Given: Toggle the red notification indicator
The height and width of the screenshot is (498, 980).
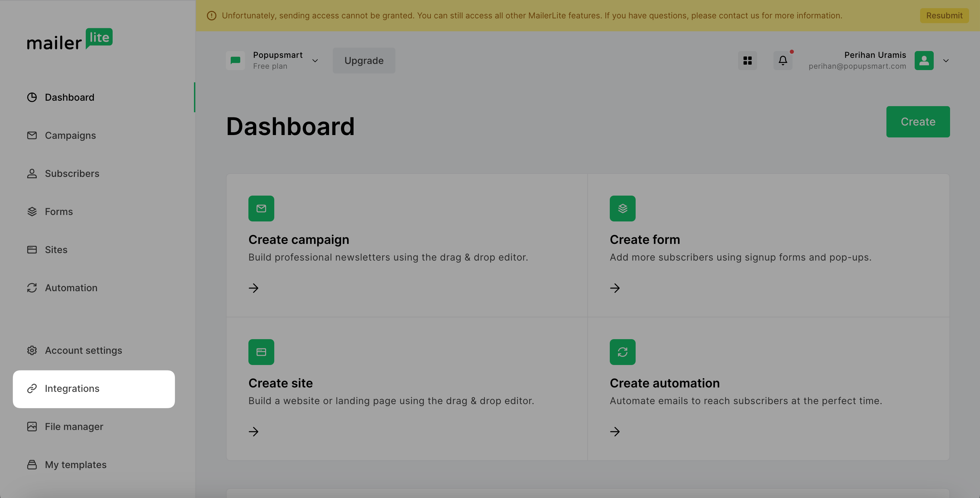Looking at the screenshot, I should 791,51.
